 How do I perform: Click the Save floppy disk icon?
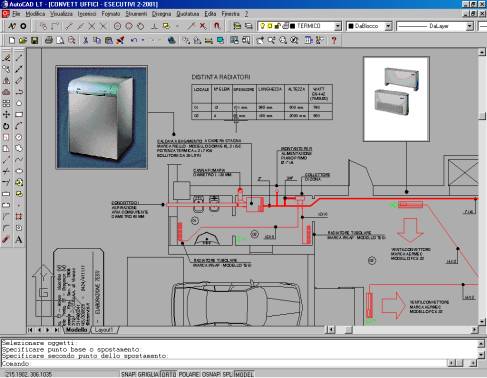[34, 40]
